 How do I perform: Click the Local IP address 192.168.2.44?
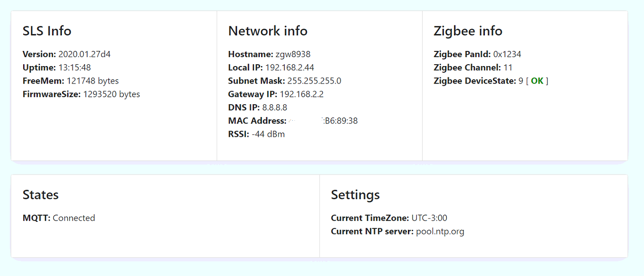tap(289, 67)
